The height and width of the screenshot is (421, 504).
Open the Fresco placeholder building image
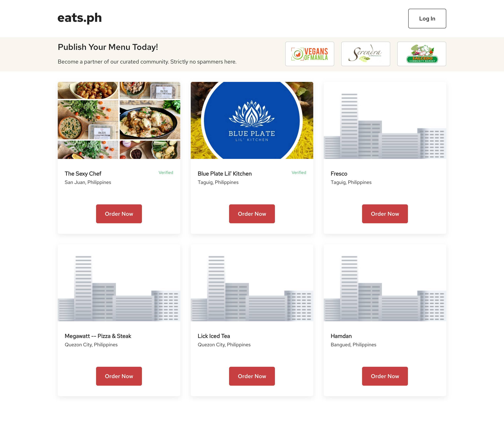(x=385, y=120)
